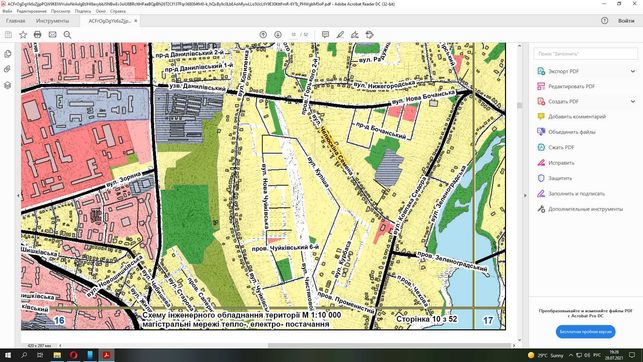643x362 pixels.
Task: Open the Окно menu
Action: tap(101, 11)
